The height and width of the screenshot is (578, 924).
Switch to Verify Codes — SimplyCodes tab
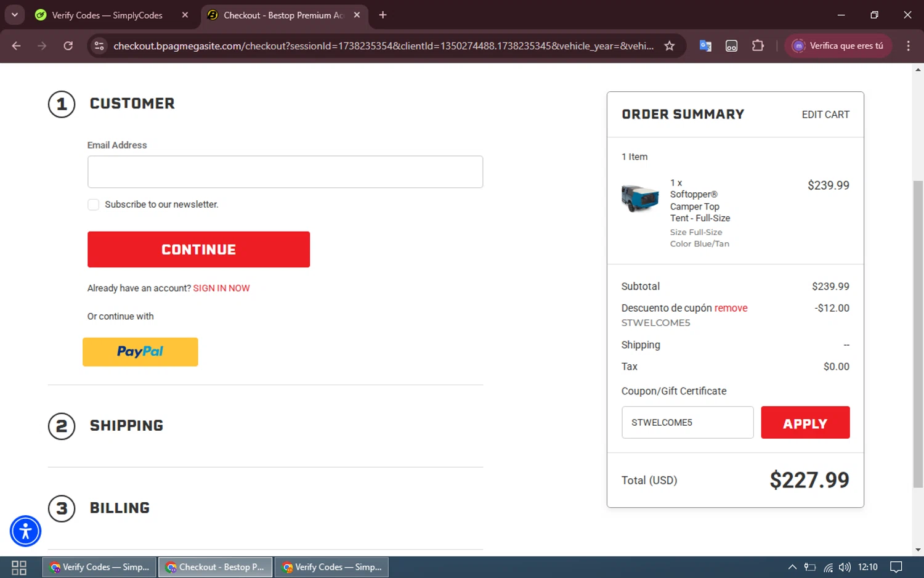tap(107, 15)
